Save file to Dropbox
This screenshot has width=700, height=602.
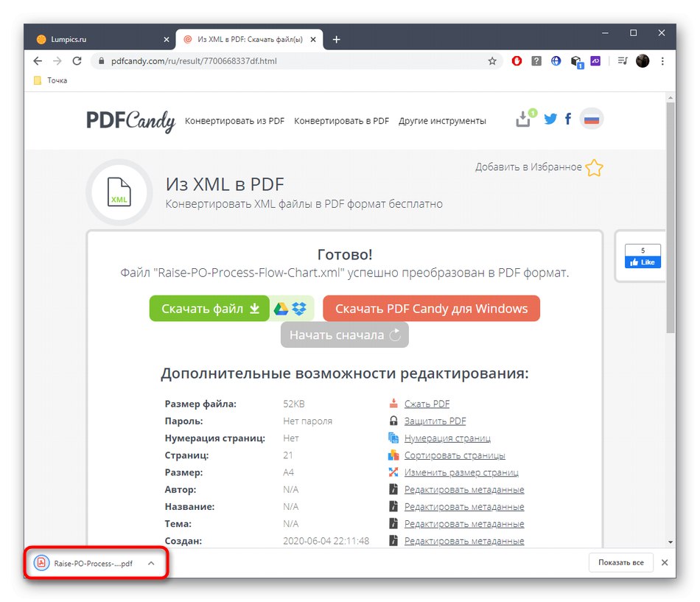pyautogui.click(x=300, y=309)
